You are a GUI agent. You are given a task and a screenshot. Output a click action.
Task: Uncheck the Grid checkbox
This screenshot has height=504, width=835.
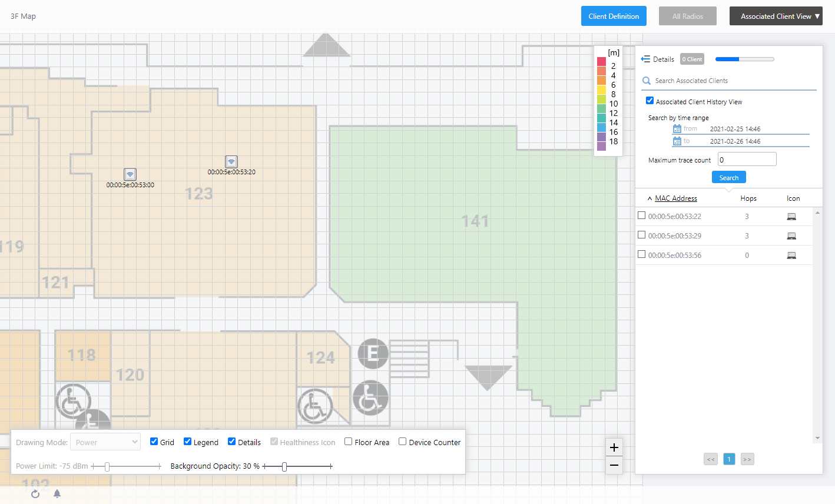pyautogui.click(x=154, y=442)
